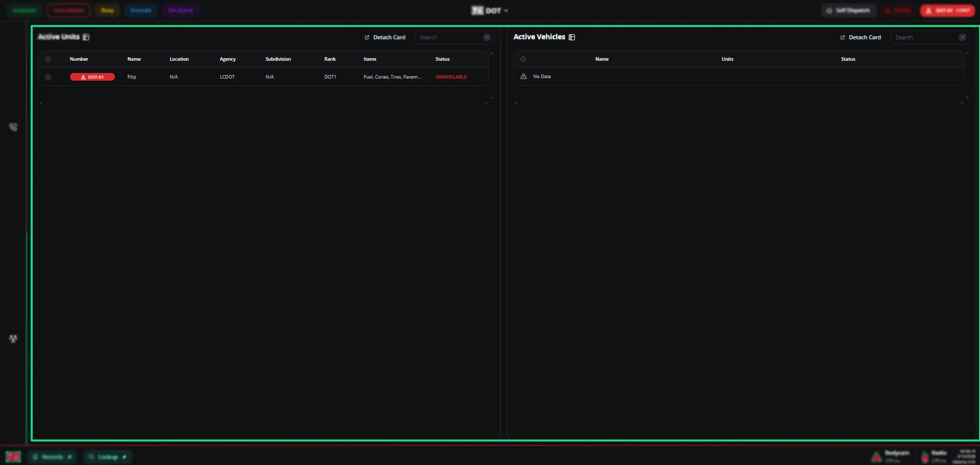The height and width of the screenshot is (465, 980).
Task: Open the DOT department dropdown
Action: (x=490, y=10)
